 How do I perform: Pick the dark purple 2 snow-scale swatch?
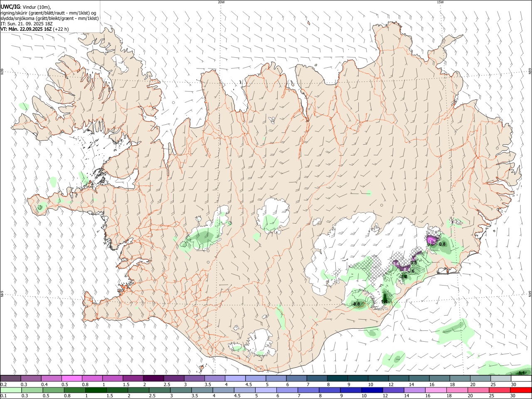[153, 379]
